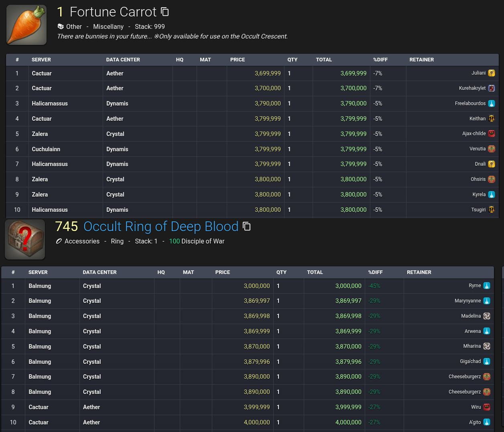Click the city icon beside retainer Kurehakrylet
504x432 pixels.
click(492, 88)
